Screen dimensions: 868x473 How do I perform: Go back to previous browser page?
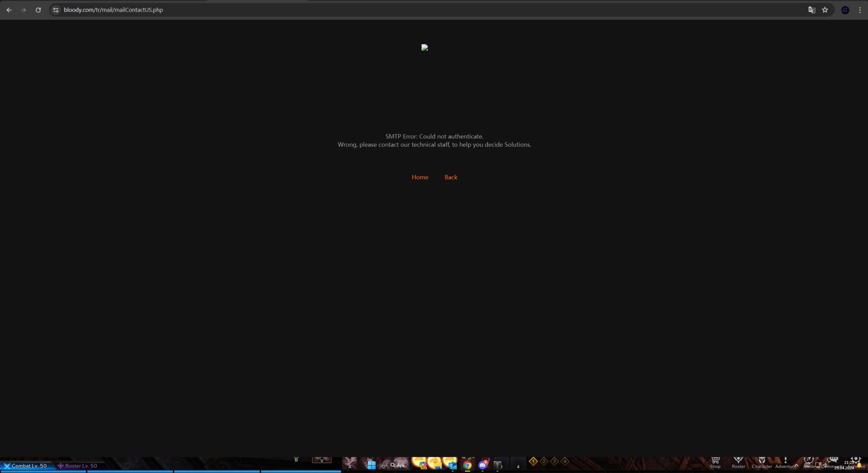(x=9, y=10)
